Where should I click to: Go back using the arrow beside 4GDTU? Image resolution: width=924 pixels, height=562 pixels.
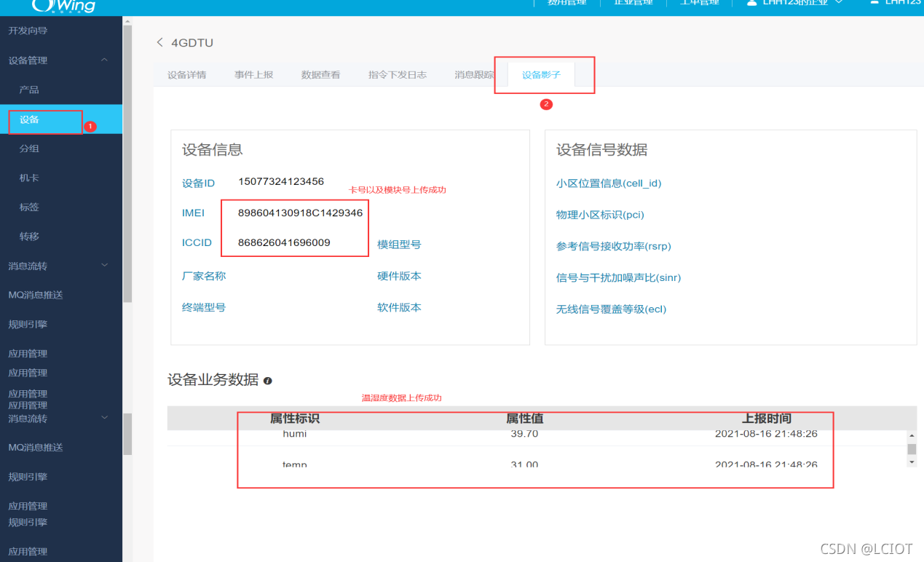[x=160, y=42]
